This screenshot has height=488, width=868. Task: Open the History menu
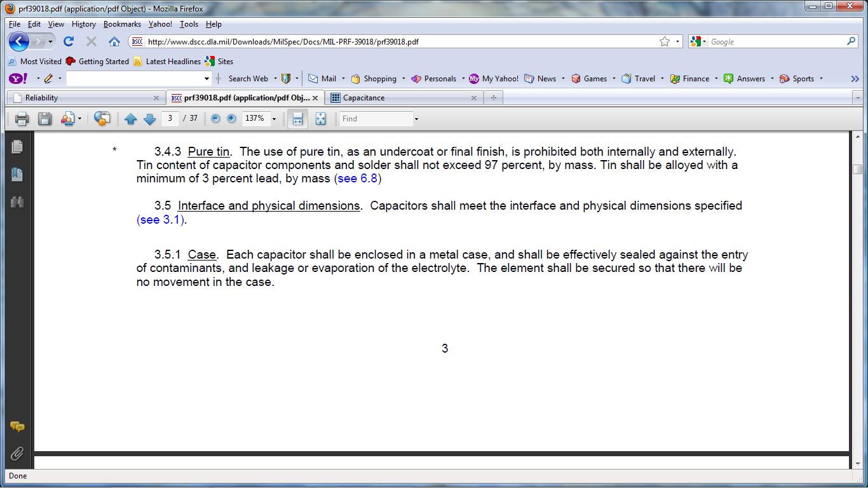coord(84,24)
